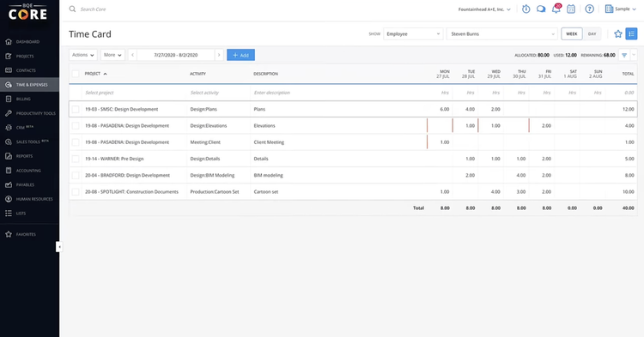
Task: Open Fountainhead A+E company dropdown
Action: [x=484, y=9]
